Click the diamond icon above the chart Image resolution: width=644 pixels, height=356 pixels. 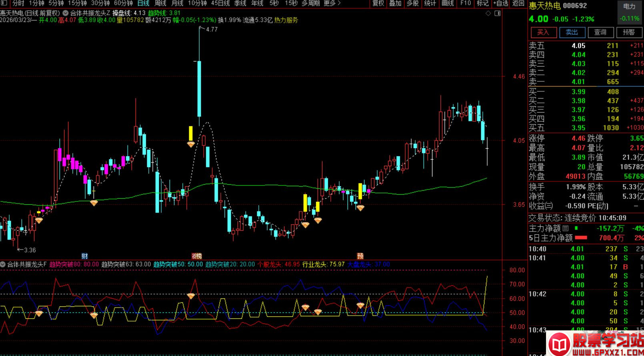(488, 13)
